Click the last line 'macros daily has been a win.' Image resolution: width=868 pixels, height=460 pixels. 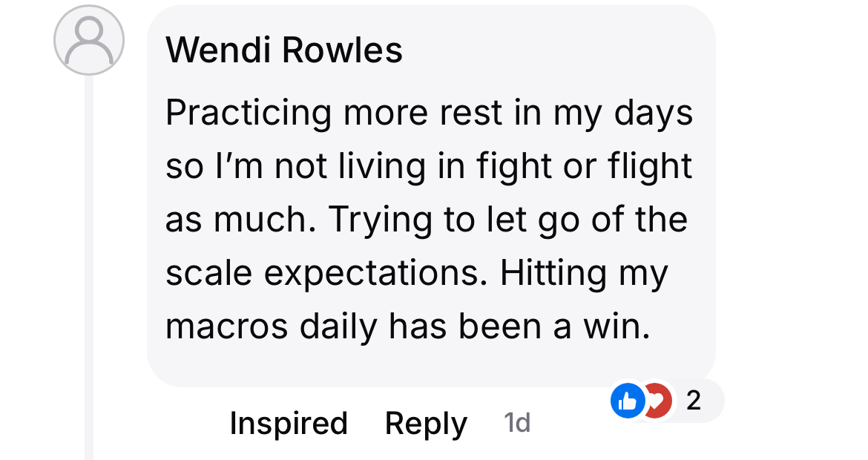pos(407,327)
